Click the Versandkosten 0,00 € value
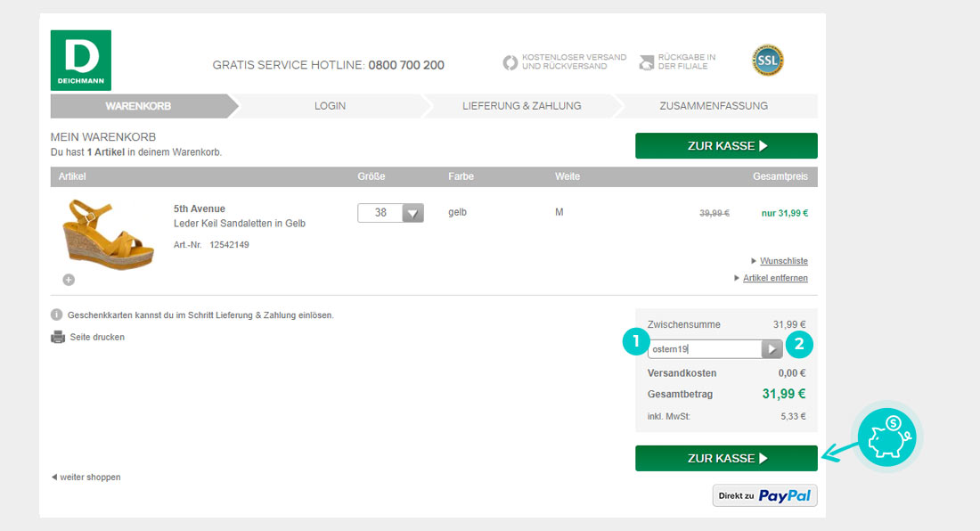The width and height of the screenshot is (980, 531). (792, 373)
